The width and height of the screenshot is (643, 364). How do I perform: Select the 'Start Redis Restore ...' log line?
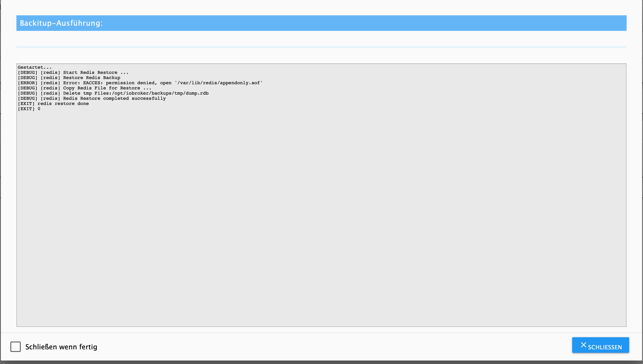pos(73,73)
